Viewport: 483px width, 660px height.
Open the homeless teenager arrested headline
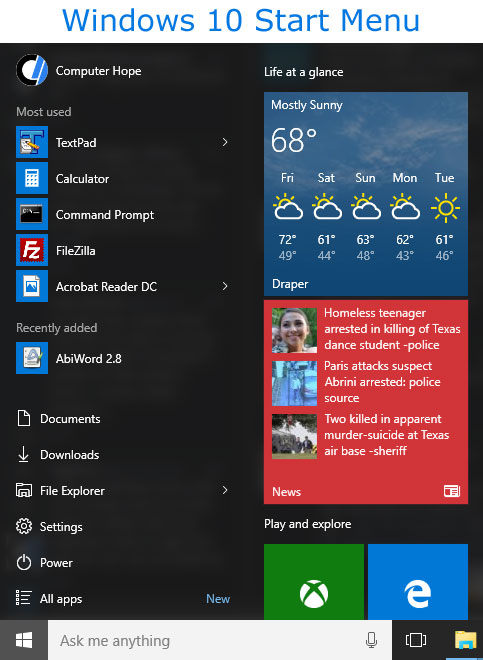[392, 329]
